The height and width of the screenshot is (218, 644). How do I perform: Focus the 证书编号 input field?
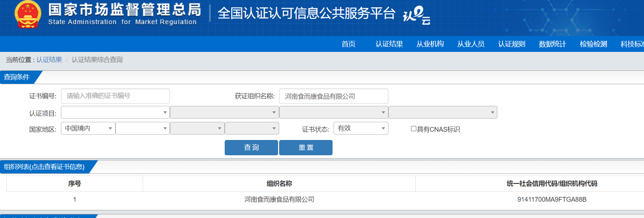coord(115,96)
